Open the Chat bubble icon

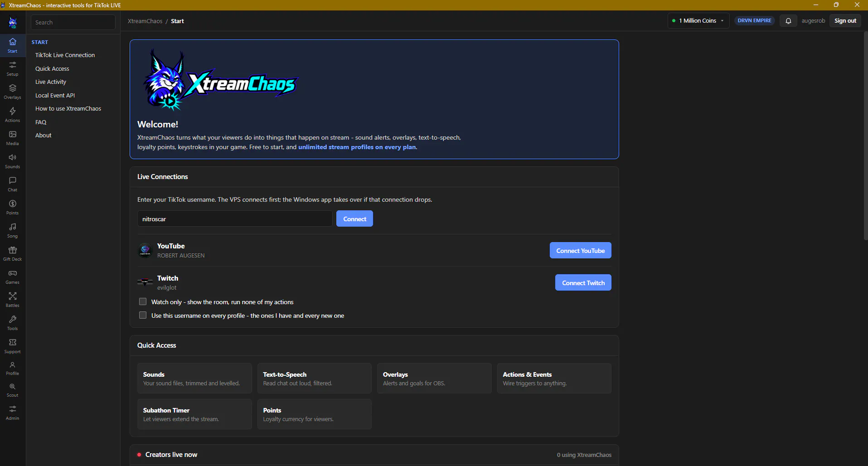click(13, 184)
